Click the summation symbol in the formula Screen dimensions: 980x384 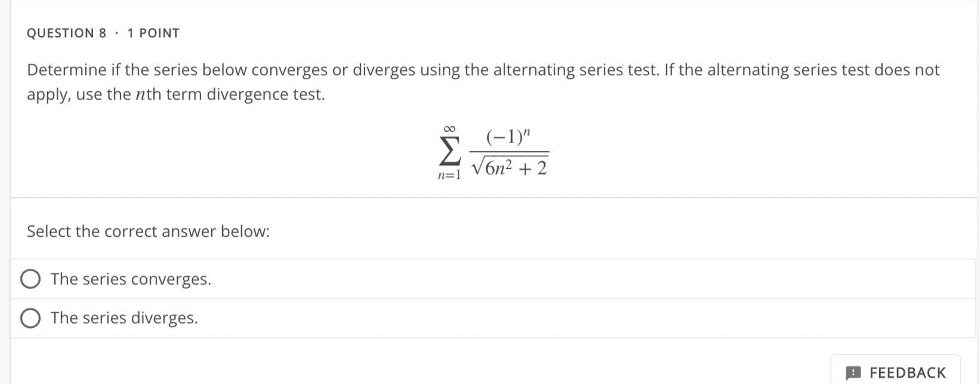(x=449, y=150)
